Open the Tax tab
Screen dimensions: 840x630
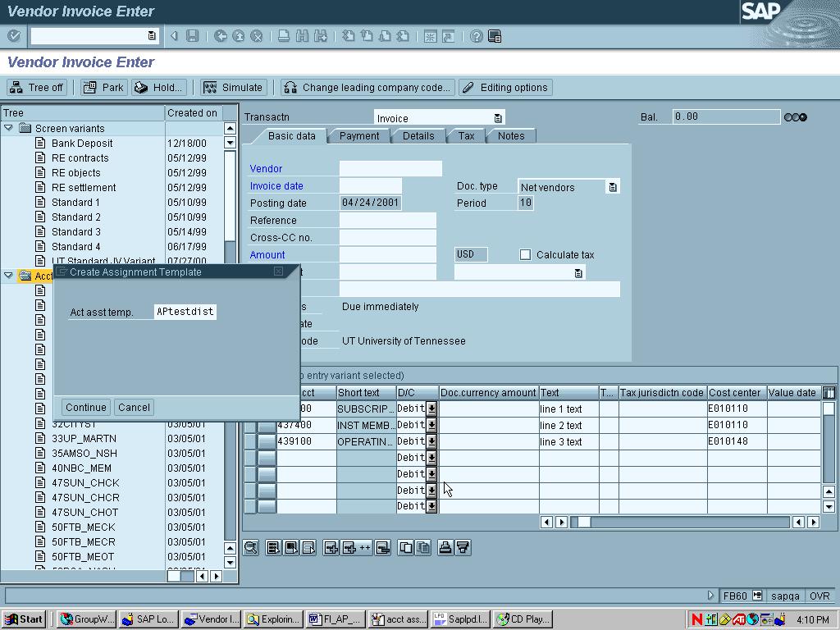click(x=466, y=136)
